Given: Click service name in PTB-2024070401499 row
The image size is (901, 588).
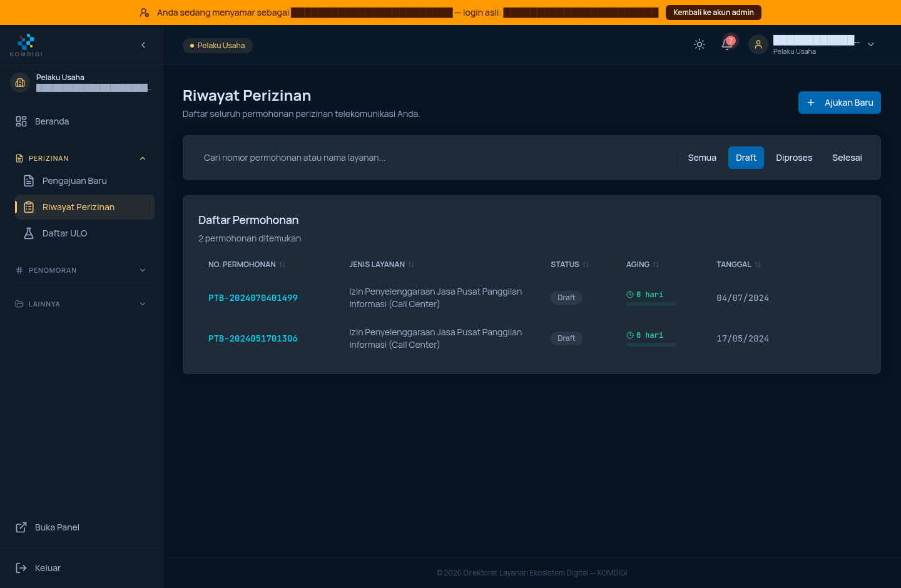Looking at the screenshot, I should pos(435,298).
